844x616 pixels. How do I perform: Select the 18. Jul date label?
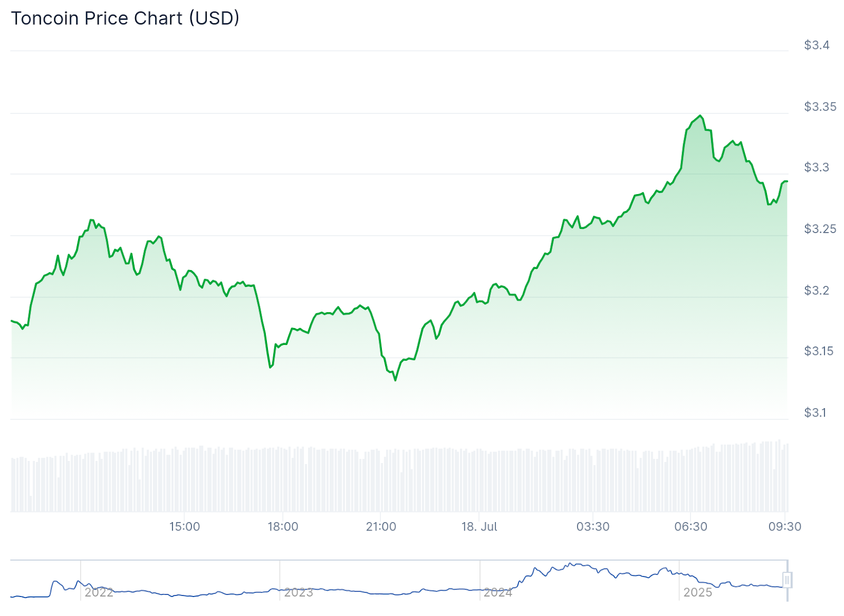479,526
